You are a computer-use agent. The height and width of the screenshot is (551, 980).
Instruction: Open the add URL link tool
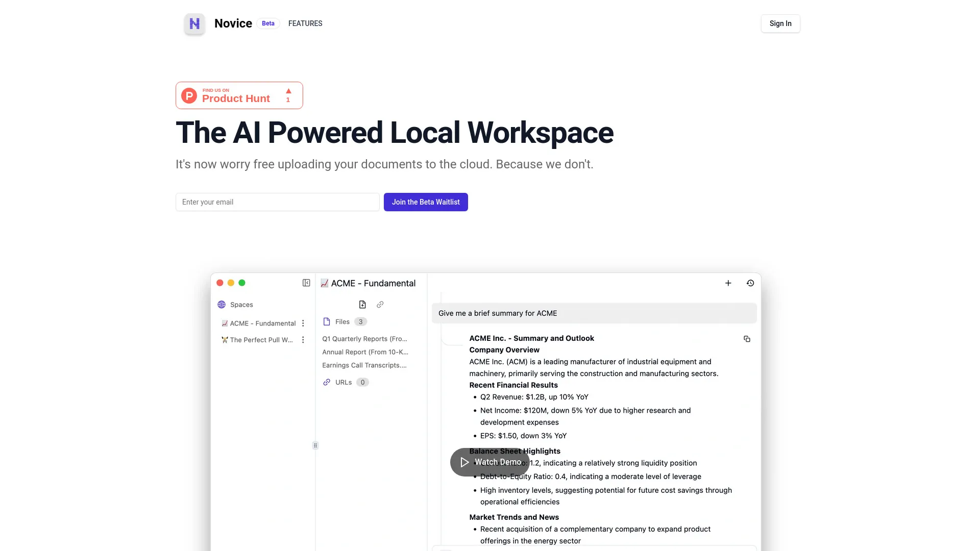pos(380,304)
